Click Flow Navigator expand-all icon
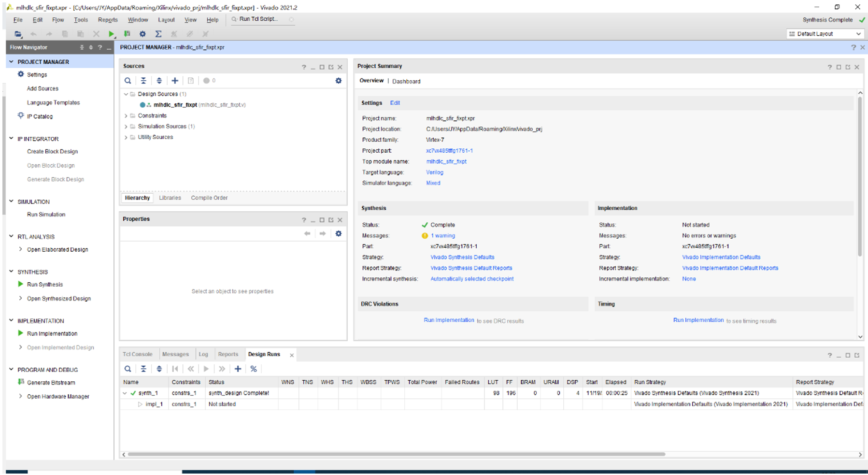The height and width of the screenshot is (475, 868). (91, 47)
